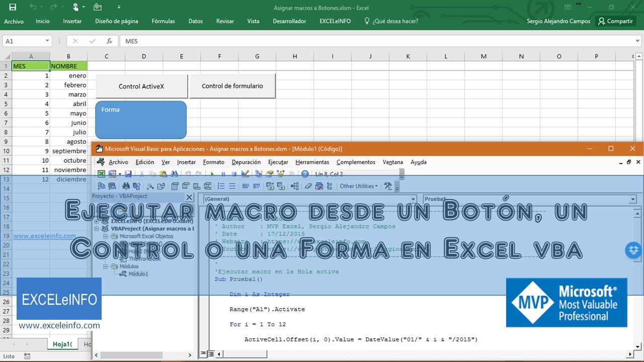Image resolution: width=644 pixels, height=362 pixels.
Task: Click the Find binoculars icon in VBA standard toolbar
Action: 174,174
